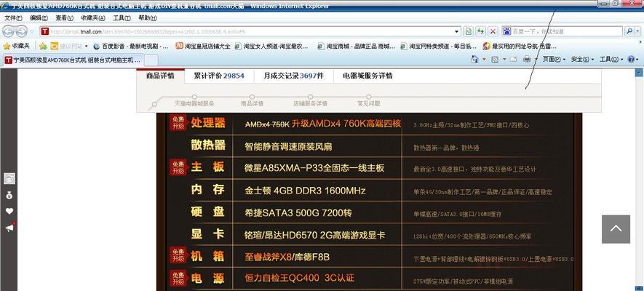This screenshot has height=291, width=644.
Task: Click the 处理器 row text
Action: 208,123
